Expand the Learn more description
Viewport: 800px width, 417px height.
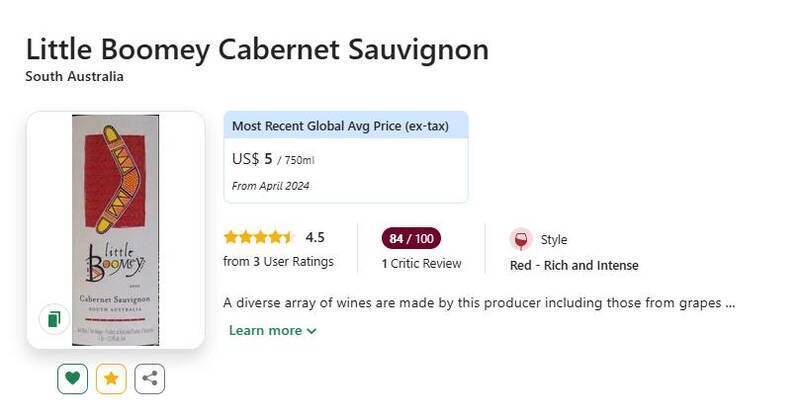pyautogui.click(x=265, y=331)
